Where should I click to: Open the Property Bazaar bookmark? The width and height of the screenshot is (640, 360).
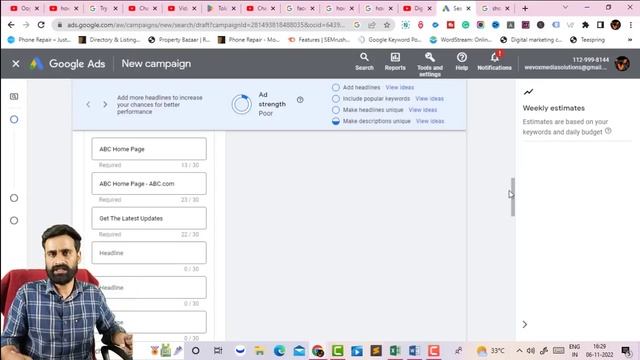pos(179,40)
